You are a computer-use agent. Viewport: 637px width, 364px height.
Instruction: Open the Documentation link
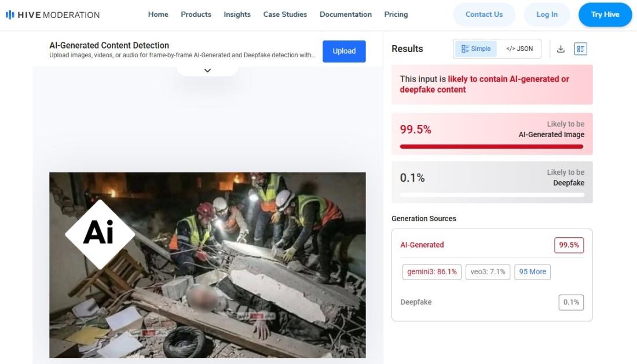[345, 14]
